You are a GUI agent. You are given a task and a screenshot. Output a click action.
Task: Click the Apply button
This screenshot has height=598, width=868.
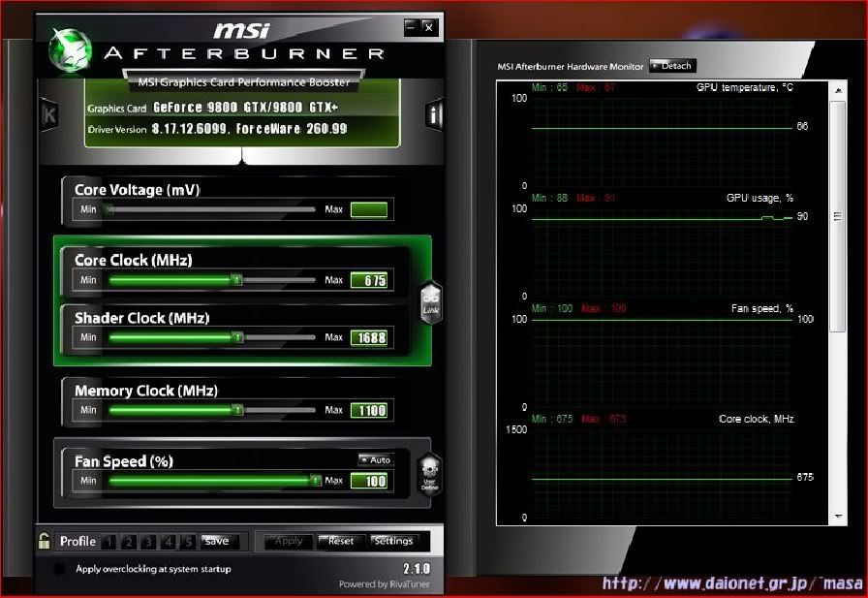click(289, 542)
